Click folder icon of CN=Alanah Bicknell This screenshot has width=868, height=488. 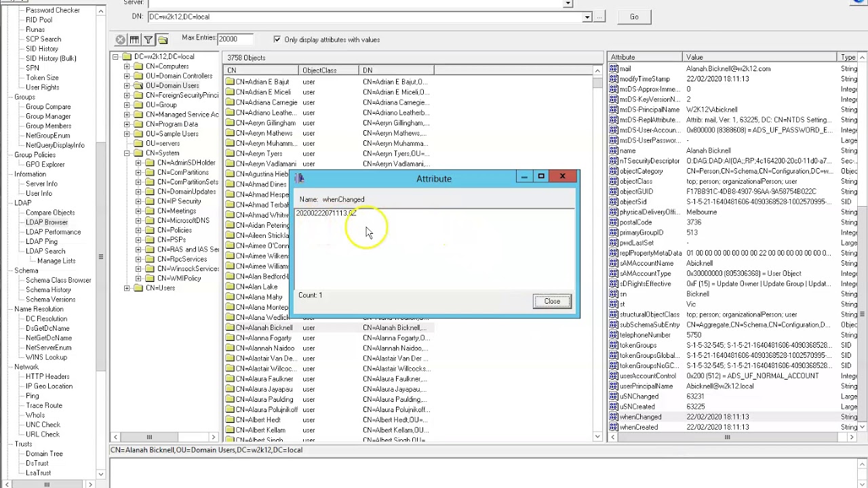[230, 327]
